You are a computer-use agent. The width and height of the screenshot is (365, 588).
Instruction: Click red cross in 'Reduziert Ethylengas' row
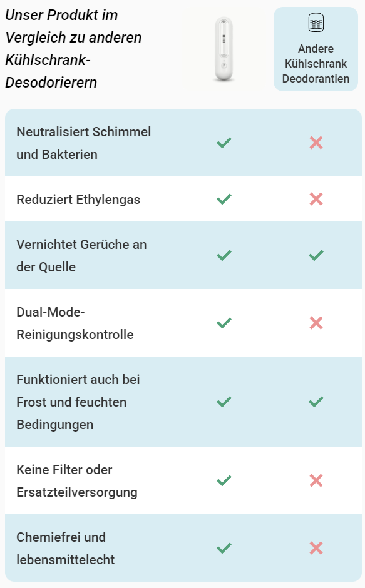[x=316, y=199]
